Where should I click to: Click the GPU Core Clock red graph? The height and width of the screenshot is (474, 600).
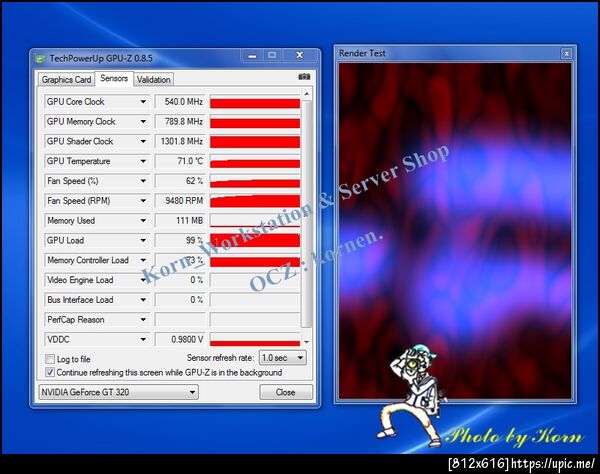(x=255, y=102)
